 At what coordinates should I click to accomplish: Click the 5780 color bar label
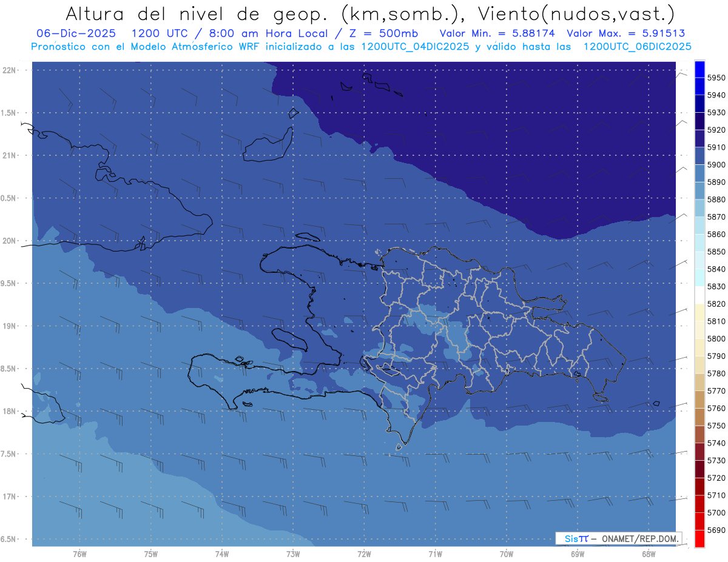pyautogui.click(x=717, y=373)
